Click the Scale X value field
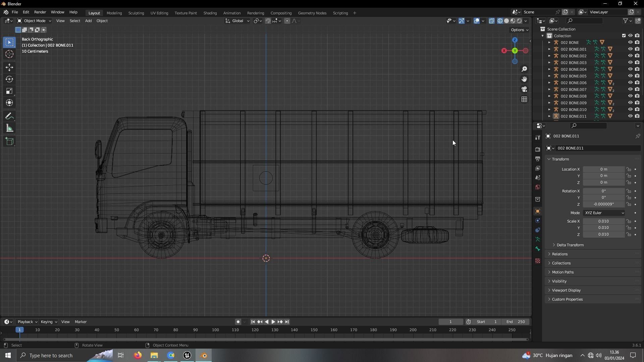Screen dimensions: 644x362 (603, 221)
